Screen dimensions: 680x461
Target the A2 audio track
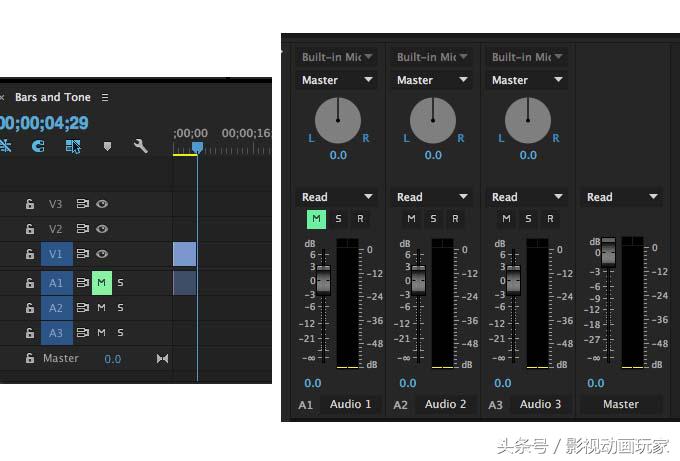[x=56, y=308]
